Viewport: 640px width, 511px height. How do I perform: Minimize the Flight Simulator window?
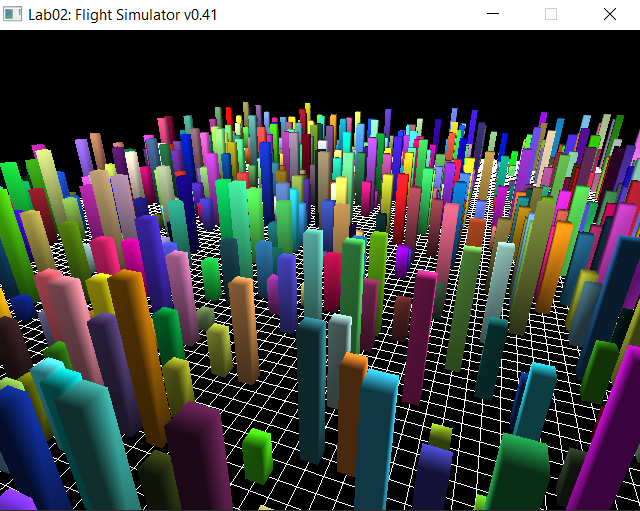pyautogui.click(x=492, y=15)
